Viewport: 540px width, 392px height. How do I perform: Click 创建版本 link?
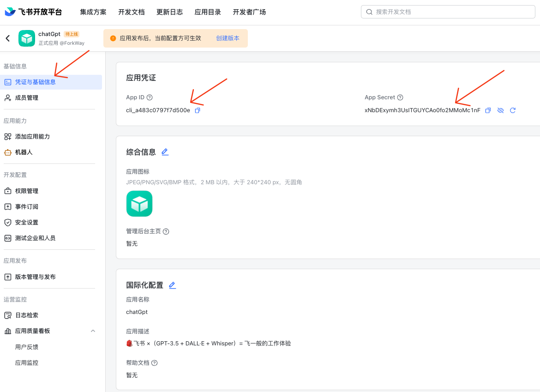[228, 38]
